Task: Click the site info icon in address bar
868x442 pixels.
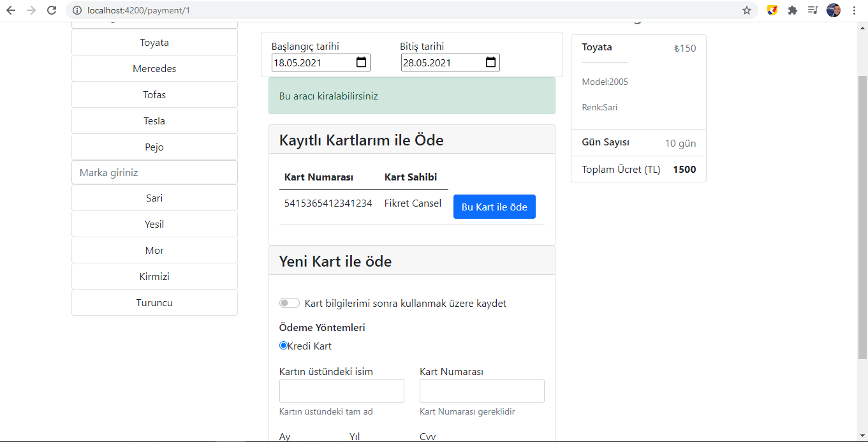Action: point(76,10)
